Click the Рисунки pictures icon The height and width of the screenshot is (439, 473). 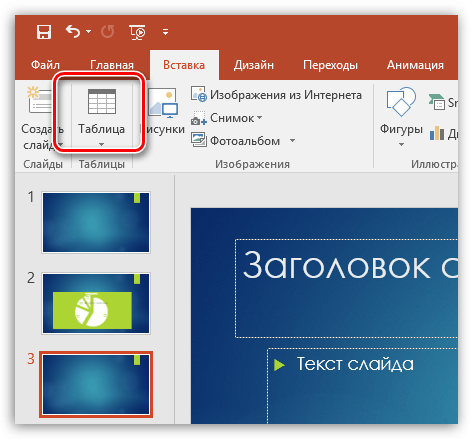click(163, 102)
